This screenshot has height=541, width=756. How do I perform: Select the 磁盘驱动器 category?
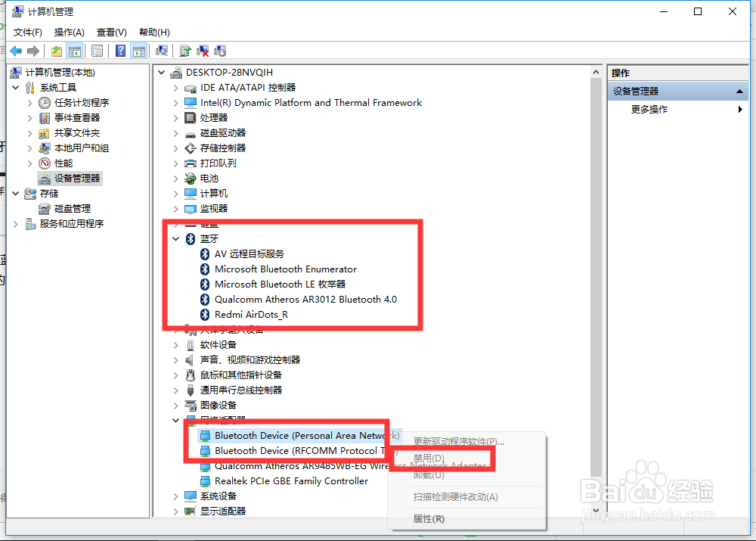(223, 132)
